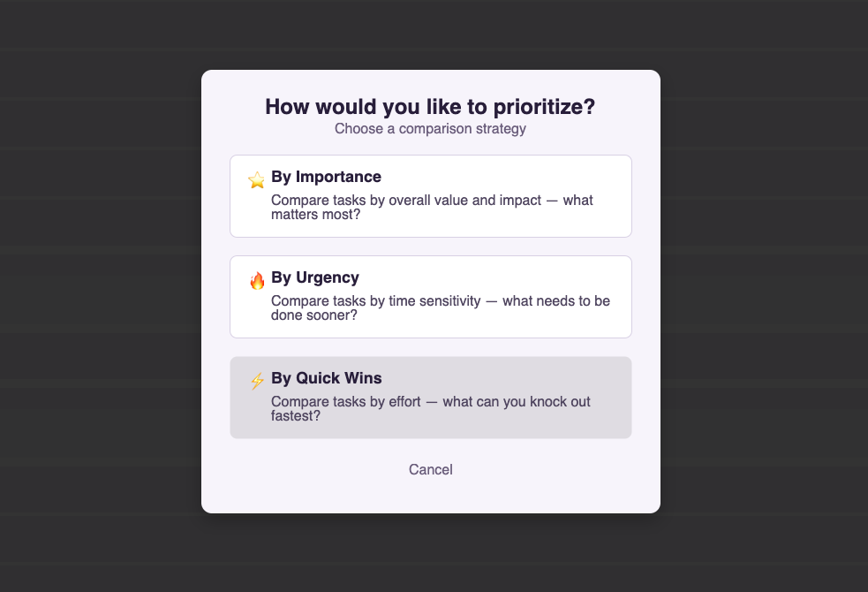Click the dialog title asking how to prioritize
This screenshot has height=592, width=868.
pyautogui.click(x=430, y=106)
